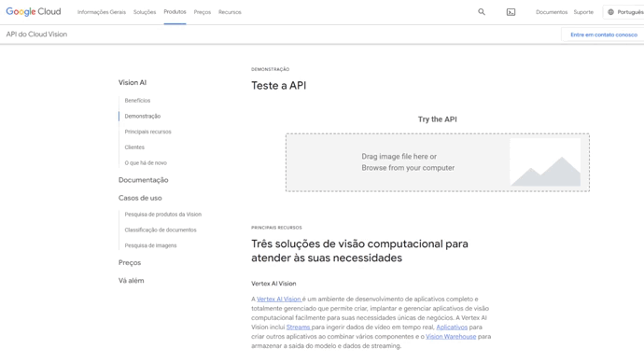The width and height of the screenshot is (644, 362).
Task: Click the Teste a API heading
Action: click(279, 86)
